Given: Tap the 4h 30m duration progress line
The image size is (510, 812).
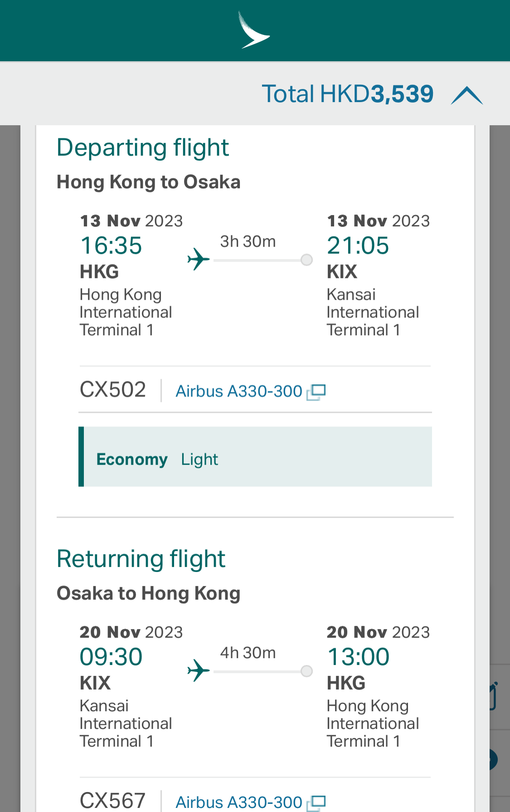Looking at the screenshot, I should (257, 671).
